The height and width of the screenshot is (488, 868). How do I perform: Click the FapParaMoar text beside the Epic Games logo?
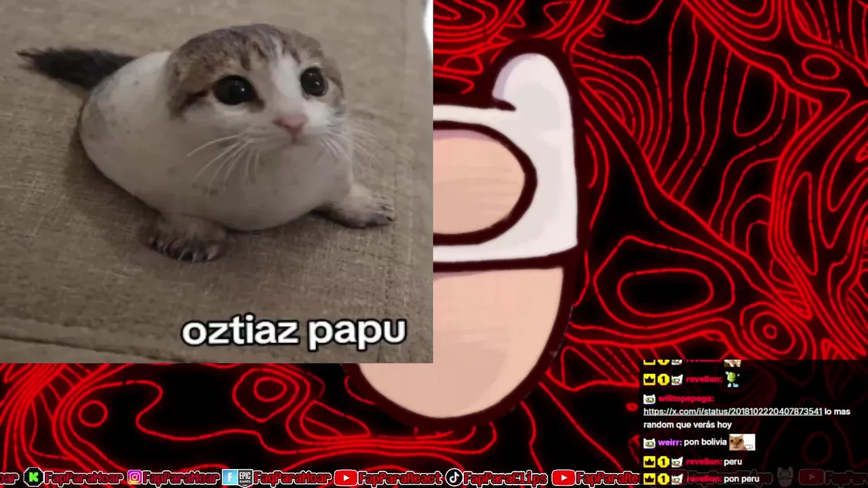[x=293, y=479]
